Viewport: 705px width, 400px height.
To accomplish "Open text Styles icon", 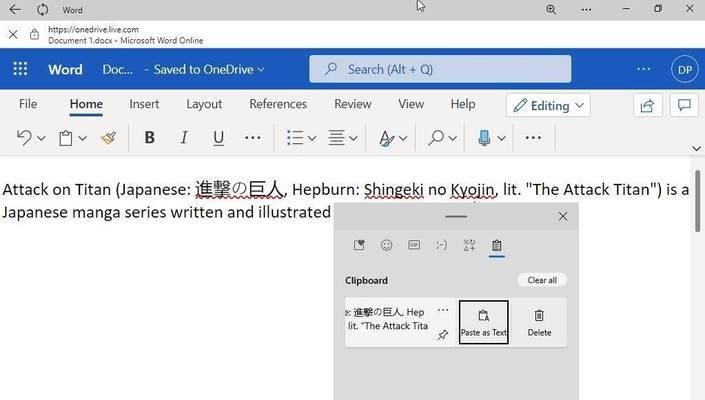I will (x=387, y=138).
